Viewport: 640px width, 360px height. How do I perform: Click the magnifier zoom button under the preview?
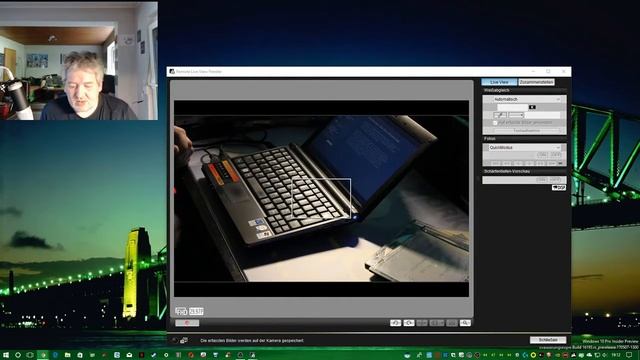(465, 323)
